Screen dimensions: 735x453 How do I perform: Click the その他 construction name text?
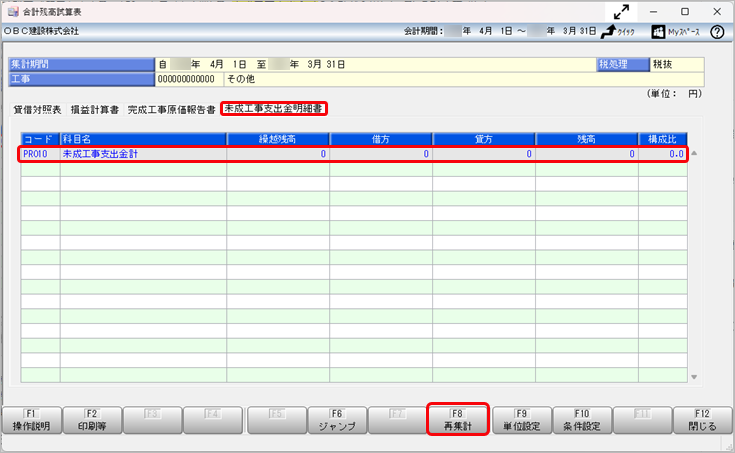pos(241,79)
